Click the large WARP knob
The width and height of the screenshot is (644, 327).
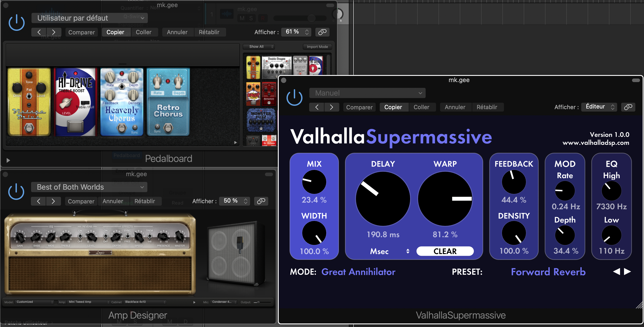[x=445, y=199]
